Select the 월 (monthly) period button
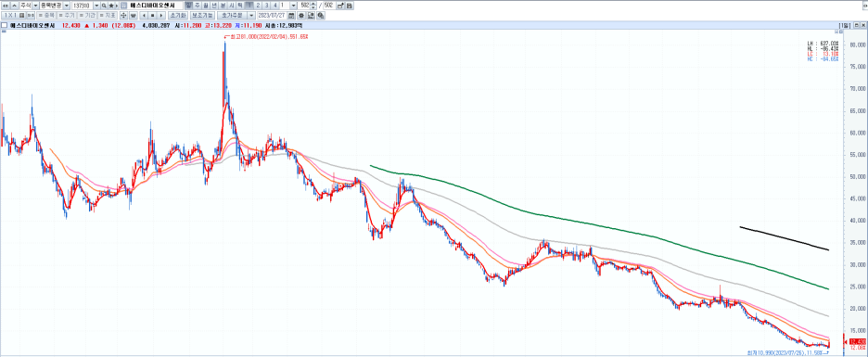Viewport: 868px width, 357px height. 205,5
